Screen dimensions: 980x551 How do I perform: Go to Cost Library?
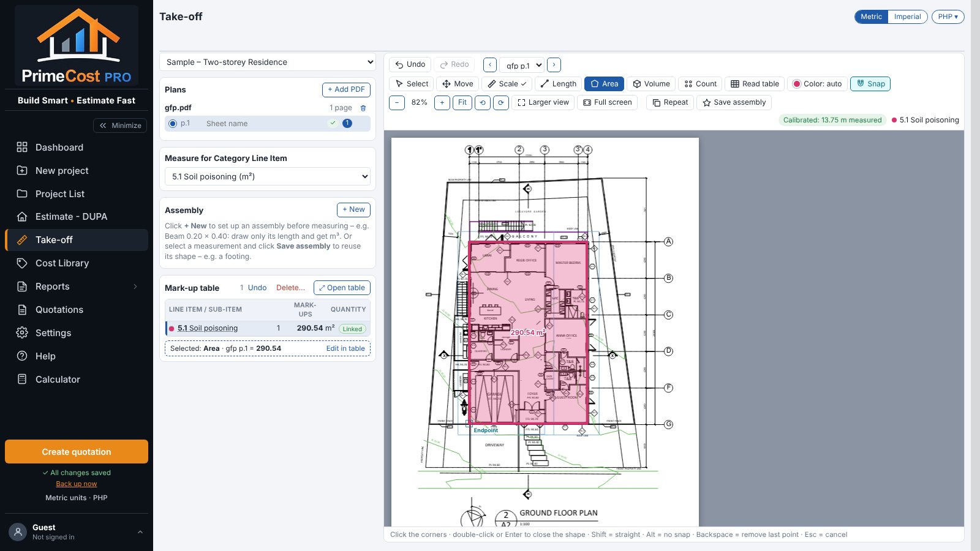[77, 263]
